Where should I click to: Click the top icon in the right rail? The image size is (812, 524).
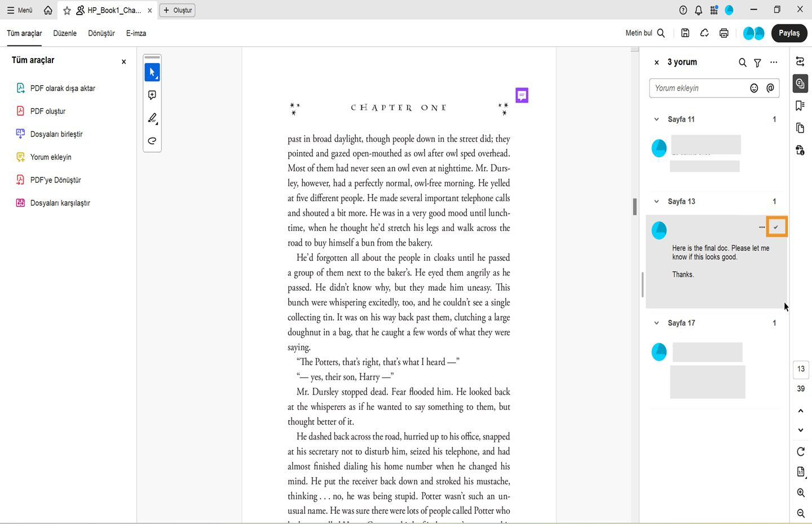click(x=800, y=61)
